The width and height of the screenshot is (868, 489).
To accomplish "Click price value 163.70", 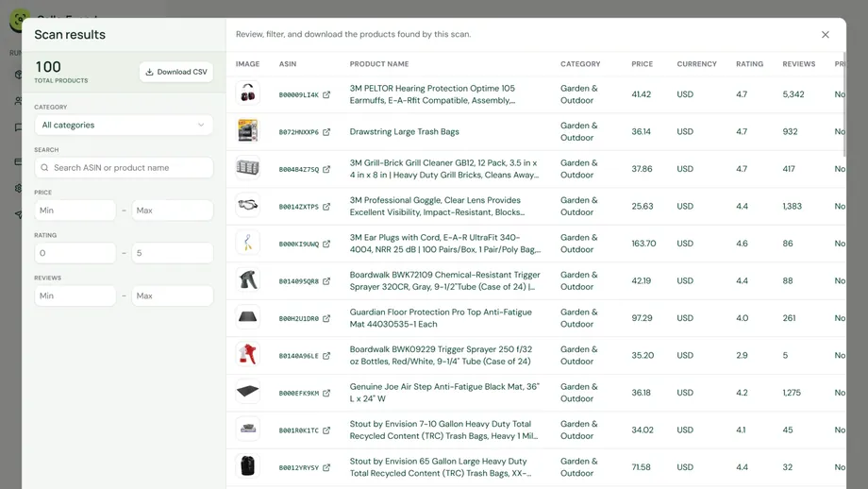I will point(643,244).
